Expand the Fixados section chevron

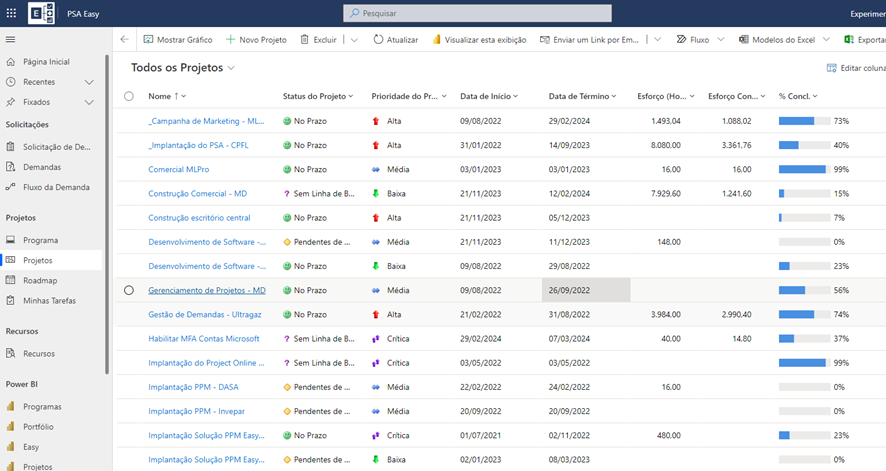89,102
